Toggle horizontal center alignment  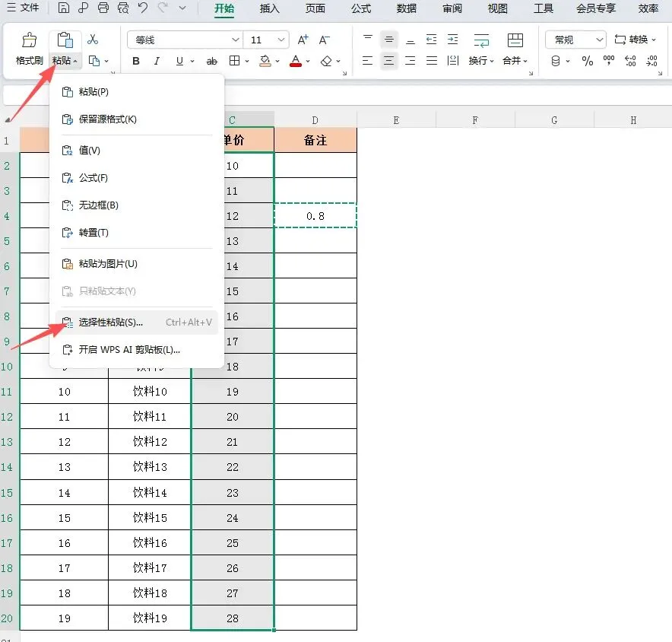point(388,61)
